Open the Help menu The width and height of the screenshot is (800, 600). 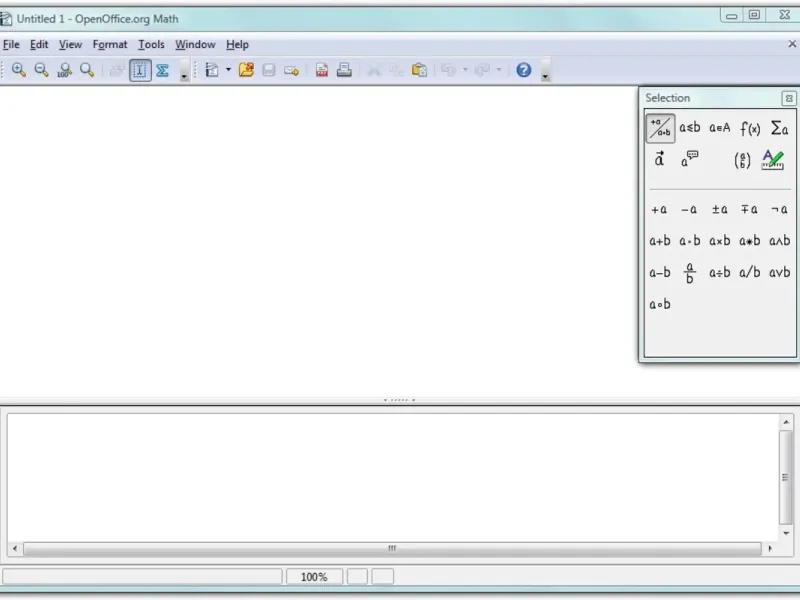(237, 44)
